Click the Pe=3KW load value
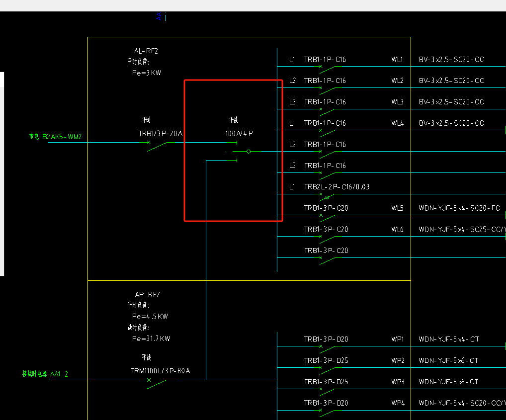 pos(147,73)
